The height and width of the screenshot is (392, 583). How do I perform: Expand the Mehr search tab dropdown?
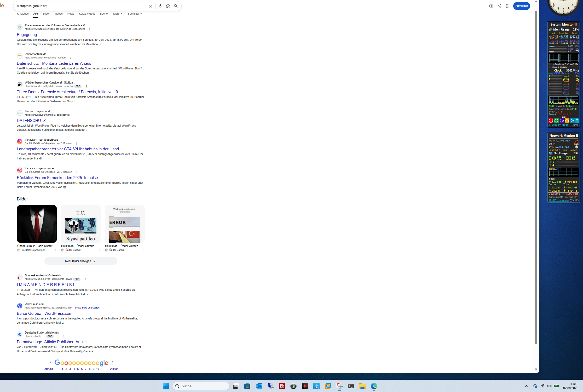(118, 14)
